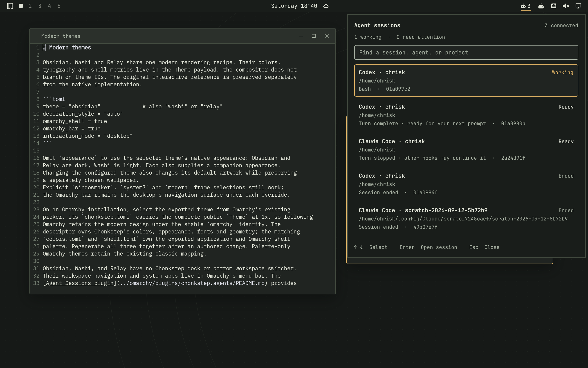The width and height of the screenshot is (588, 368).
Task: Click the ```toml fence on line 8
Action: (x=54, y=99)
